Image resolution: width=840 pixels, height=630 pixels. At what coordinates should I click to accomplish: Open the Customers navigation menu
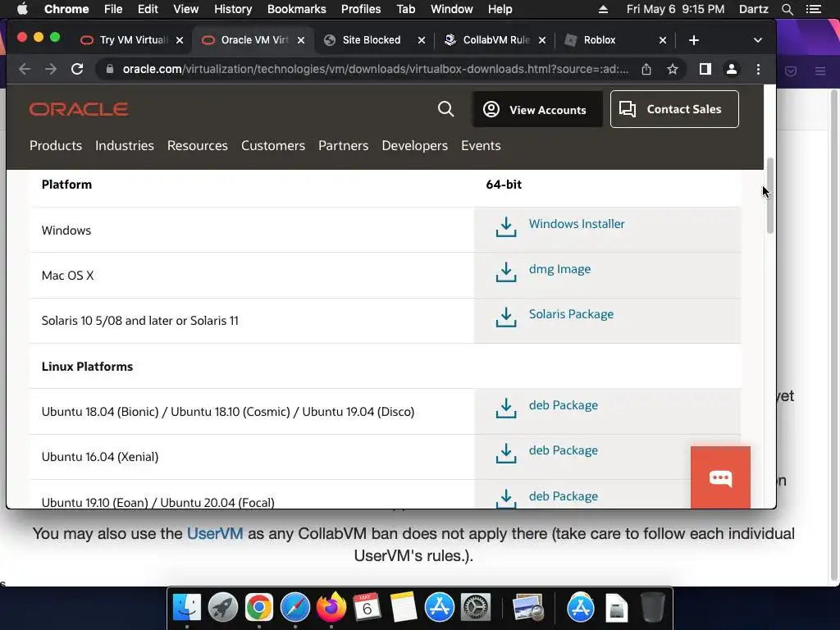(272, 146)
